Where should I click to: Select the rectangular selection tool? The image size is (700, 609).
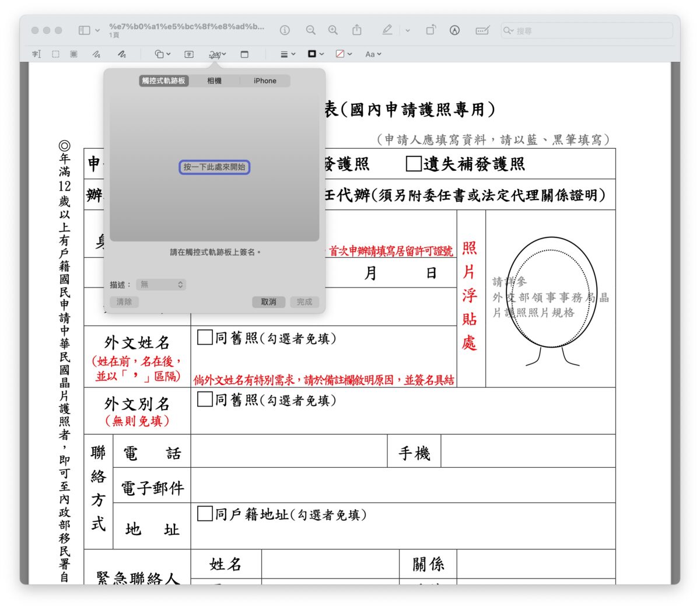pyautogui.click(x=55, y=54)
